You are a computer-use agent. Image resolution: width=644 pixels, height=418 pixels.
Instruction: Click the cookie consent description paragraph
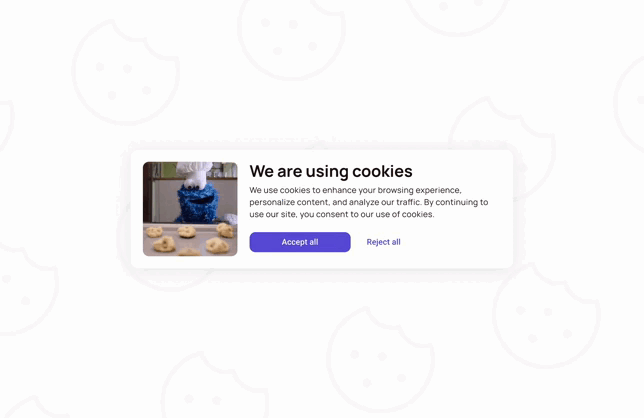(x=368, y=202)
